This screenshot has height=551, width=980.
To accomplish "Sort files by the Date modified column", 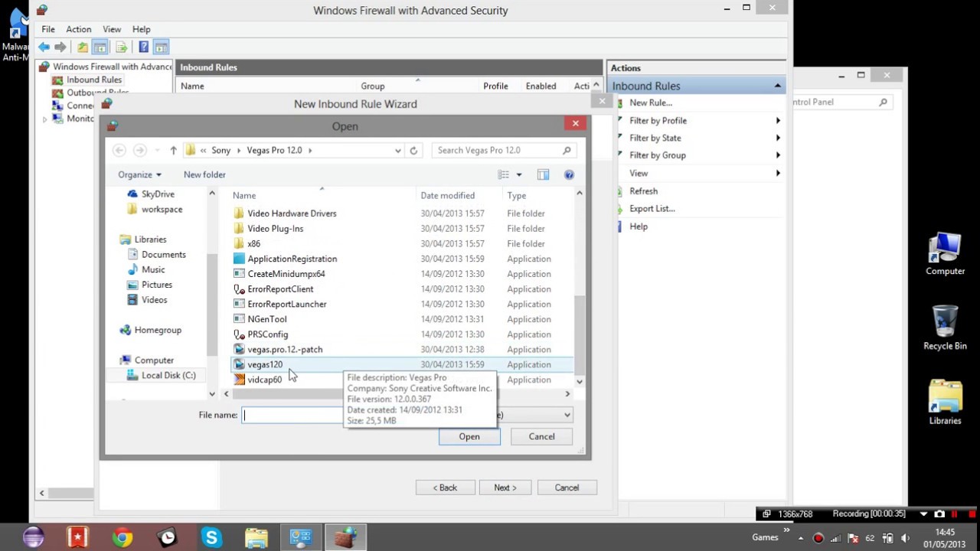I will tap(447, 196).
